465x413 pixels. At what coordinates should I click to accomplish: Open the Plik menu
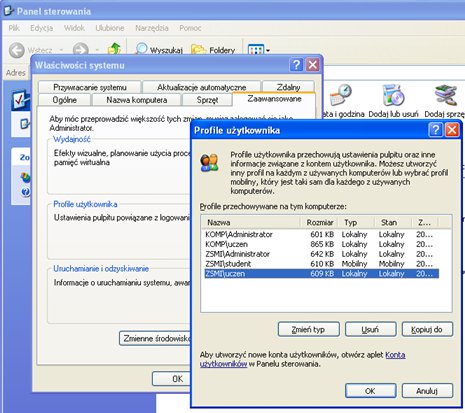pos(14,28)
